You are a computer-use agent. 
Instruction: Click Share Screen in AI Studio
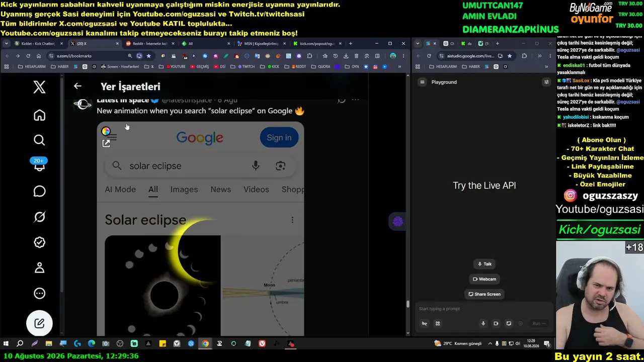(x=485, y=294)
